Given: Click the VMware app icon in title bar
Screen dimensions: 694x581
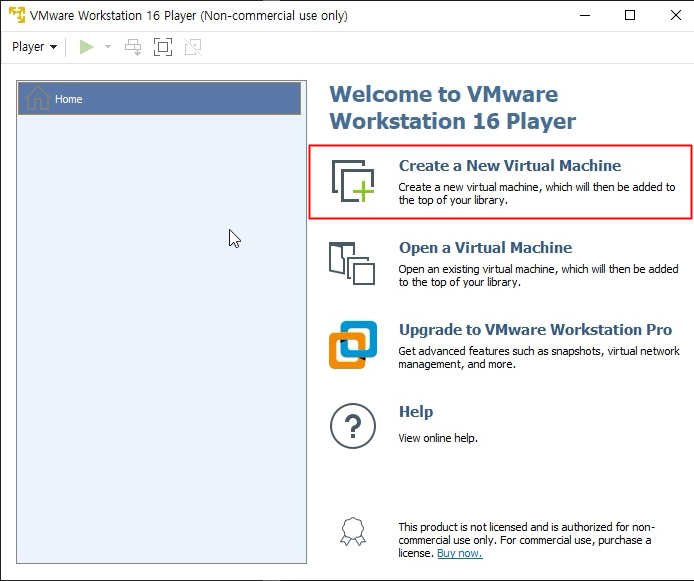Looking at the screenshot, I should [17, 15].
